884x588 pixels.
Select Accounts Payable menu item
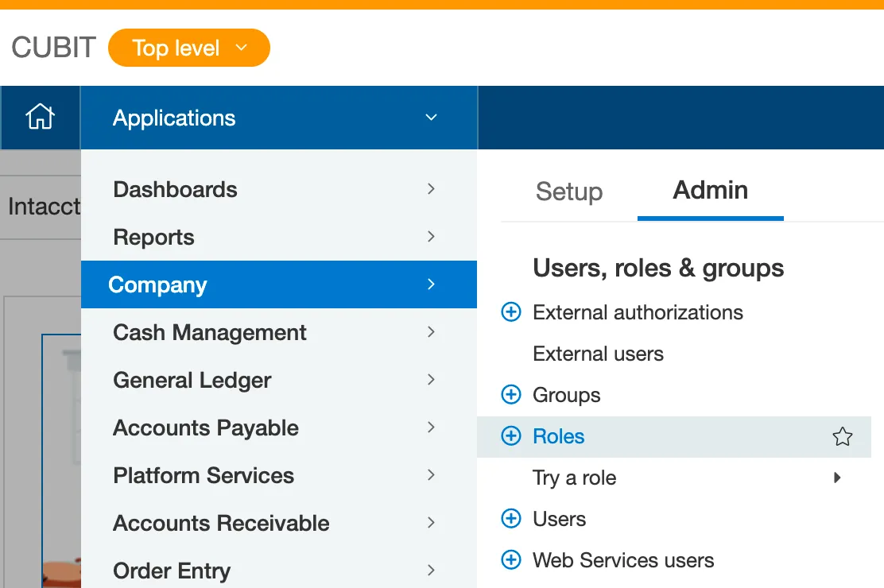pyautogui.click(x=279, y=427)
